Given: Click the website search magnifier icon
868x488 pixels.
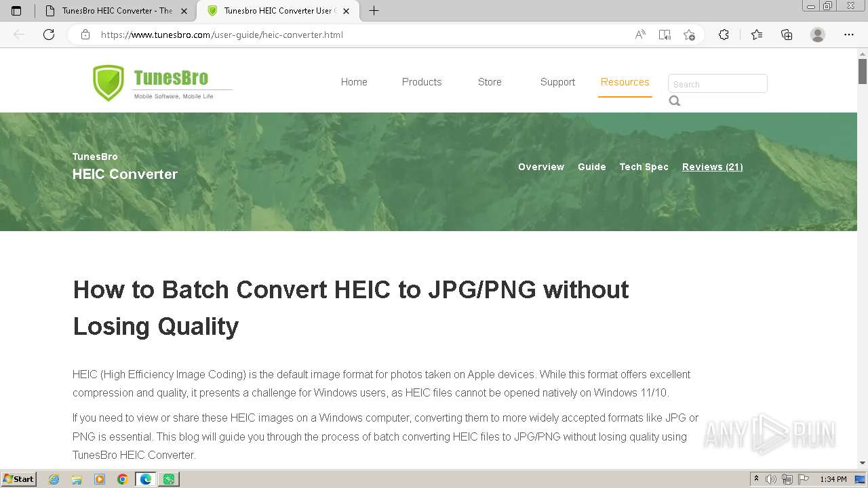Looking at the screenshot, I should [675, 101].
